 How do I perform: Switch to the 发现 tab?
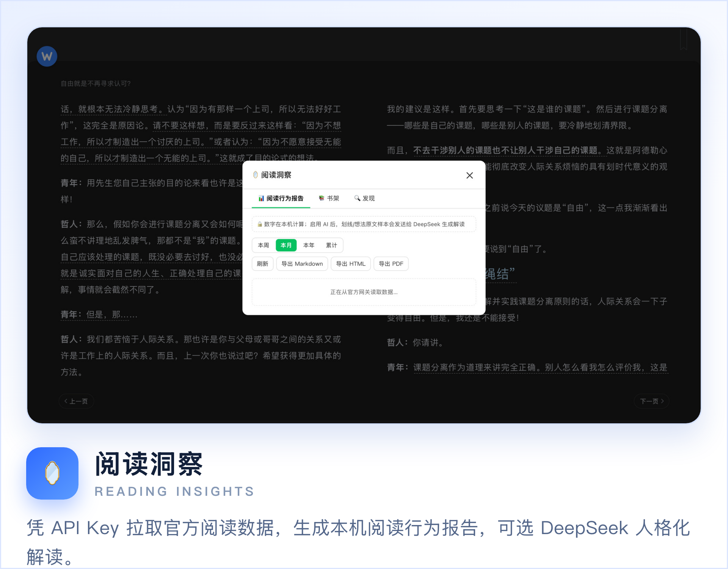click(x=364, y=198)
